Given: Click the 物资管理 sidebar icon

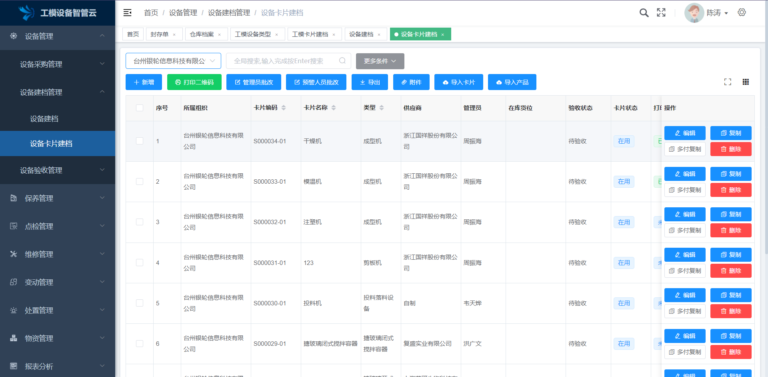Looking at the screenshot, I should pos(14,338).
